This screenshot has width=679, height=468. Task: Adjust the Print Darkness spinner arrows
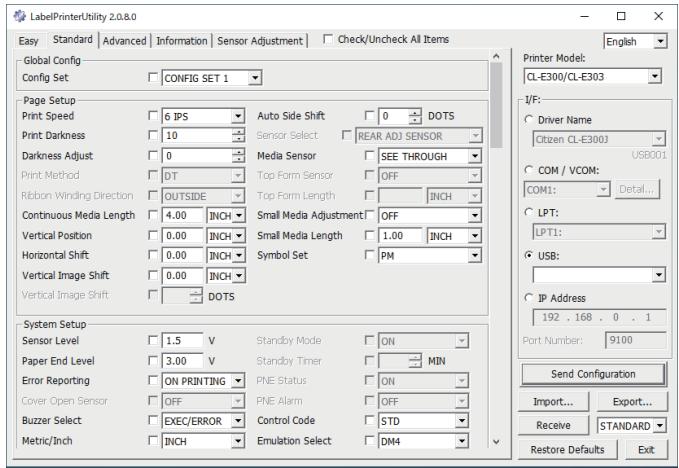pyautogui.click(x=238, y=136)
